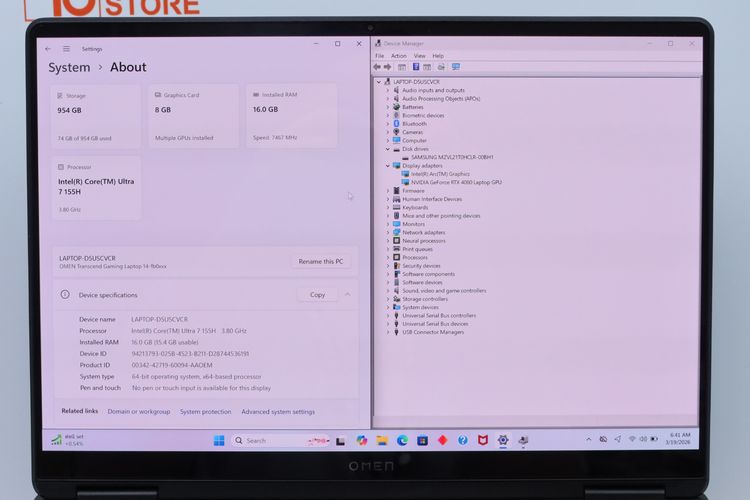750x500 pixels.
Task: Click the Device specifications info icon
Action: (65, 295)
